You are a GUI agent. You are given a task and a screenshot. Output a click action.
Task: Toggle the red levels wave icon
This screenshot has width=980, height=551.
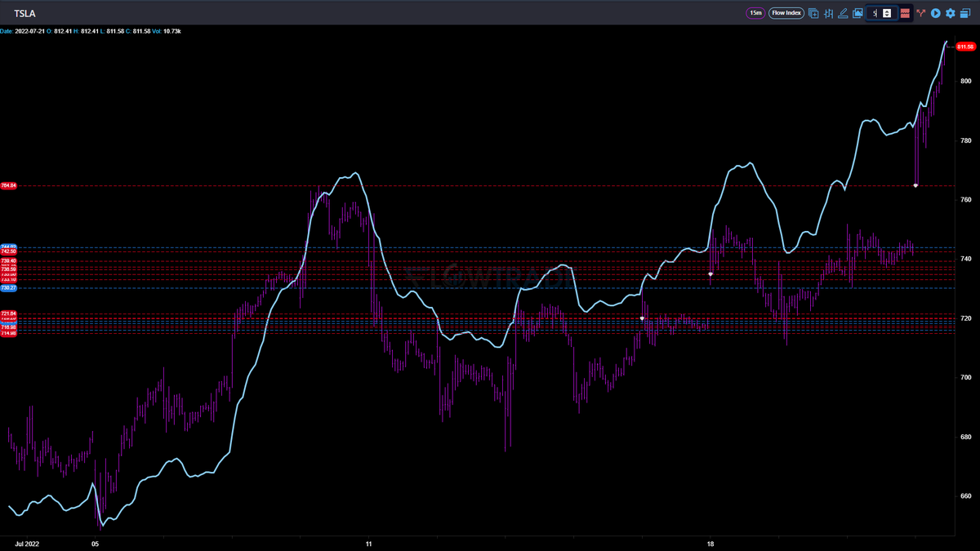905,13
